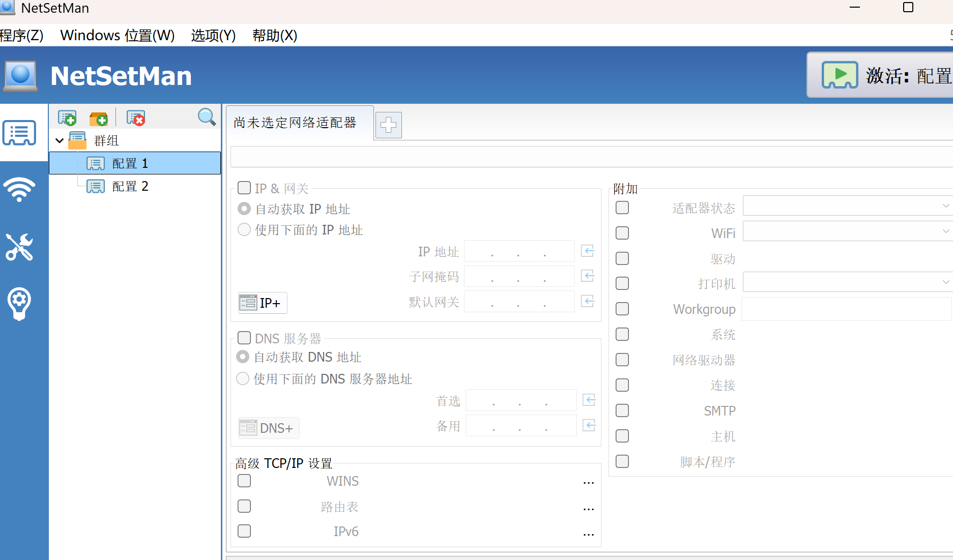Select 使用下面的 IP 地址 radio button

pos(244,229)
